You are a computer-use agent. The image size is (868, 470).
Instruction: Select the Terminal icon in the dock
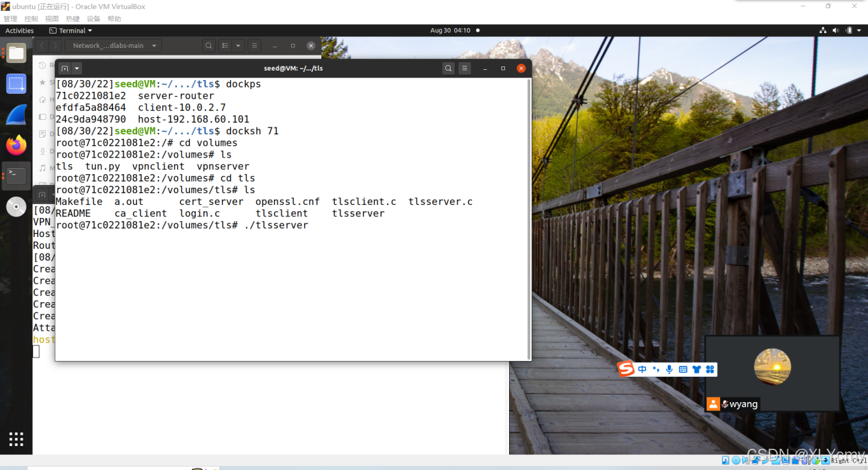tap(16, 176)
